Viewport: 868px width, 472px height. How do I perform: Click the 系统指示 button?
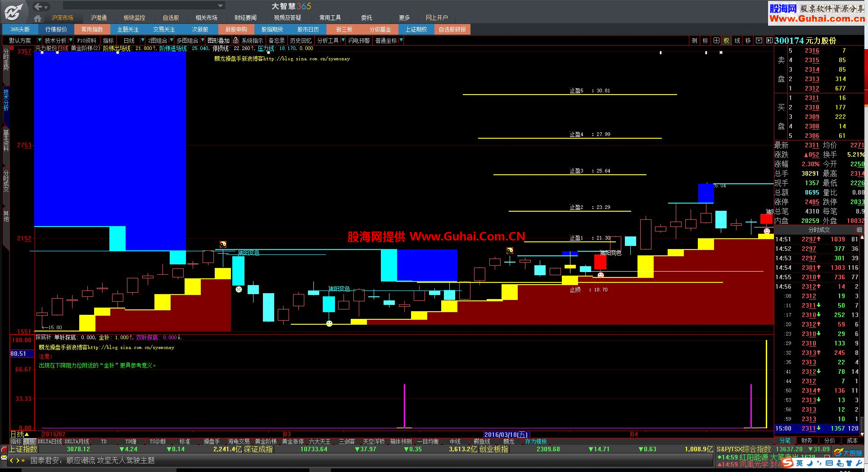pyautogui.click(x=252, y=41)
